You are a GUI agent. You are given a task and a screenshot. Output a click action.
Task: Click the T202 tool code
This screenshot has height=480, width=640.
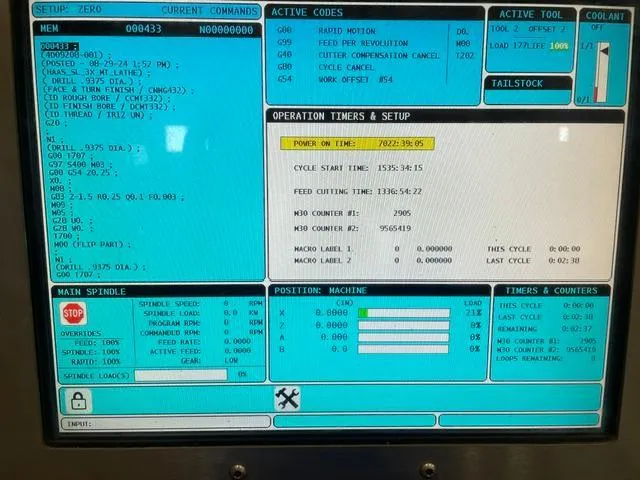464,55
